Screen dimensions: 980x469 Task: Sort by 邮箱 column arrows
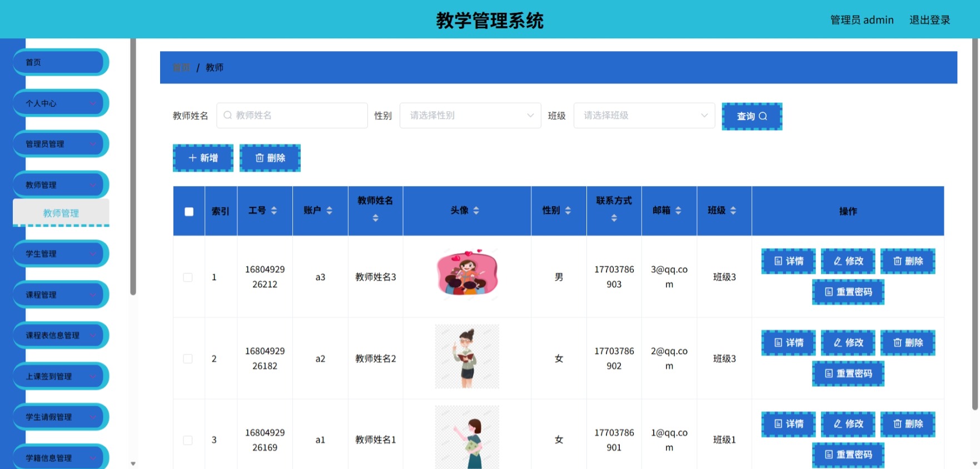coord(678,211)
